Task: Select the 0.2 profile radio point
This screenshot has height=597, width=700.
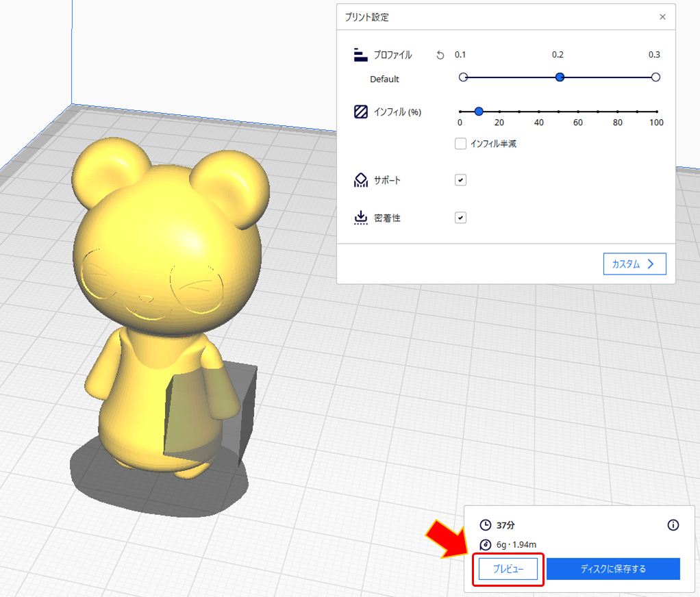Action: (560, 77)
